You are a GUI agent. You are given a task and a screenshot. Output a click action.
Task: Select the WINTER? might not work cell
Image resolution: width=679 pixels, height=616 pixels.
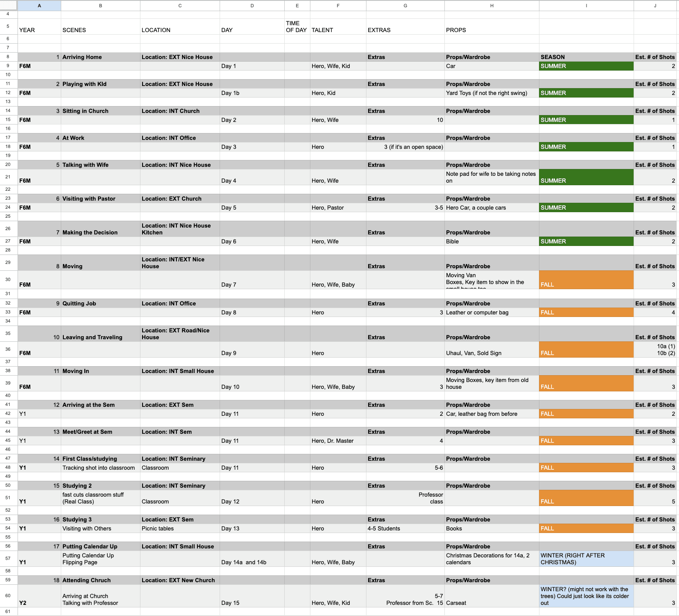pyautogui.click(x=586, y=596)
